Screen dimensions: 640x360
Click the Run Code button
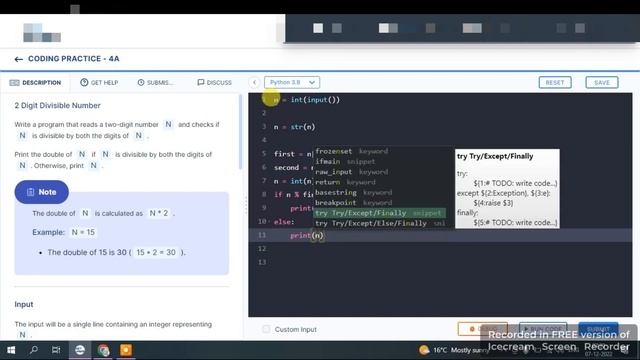click(x=543, y=329)
